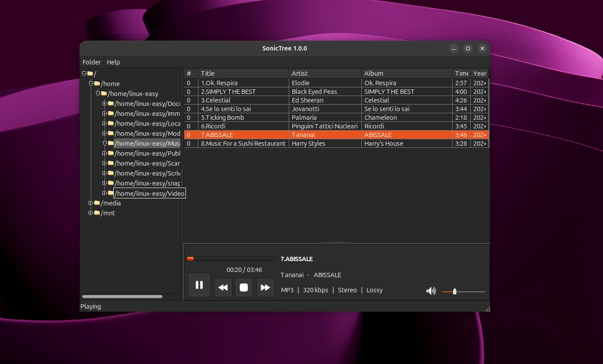Click the "Playing" status bar text

pos(91,307)
